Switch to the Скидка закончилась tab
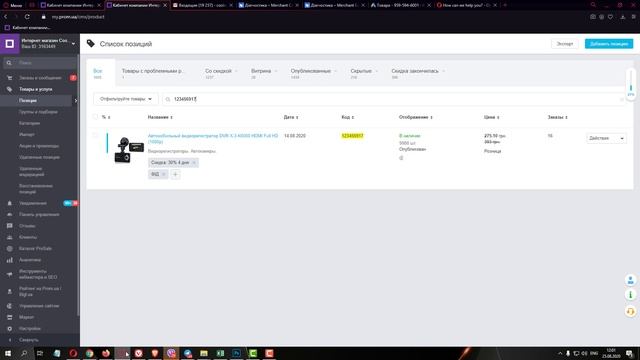This screenshot has height=360, width=640. click(x=418, y=73)
